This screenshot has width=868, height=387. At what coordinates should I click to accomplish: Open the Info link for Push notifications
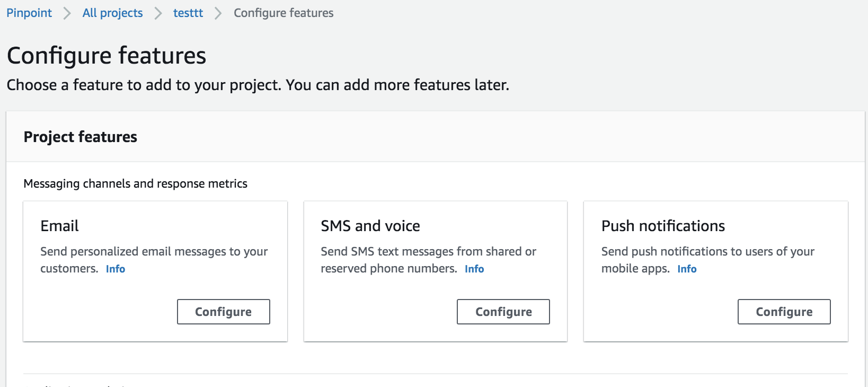point(687,269)
